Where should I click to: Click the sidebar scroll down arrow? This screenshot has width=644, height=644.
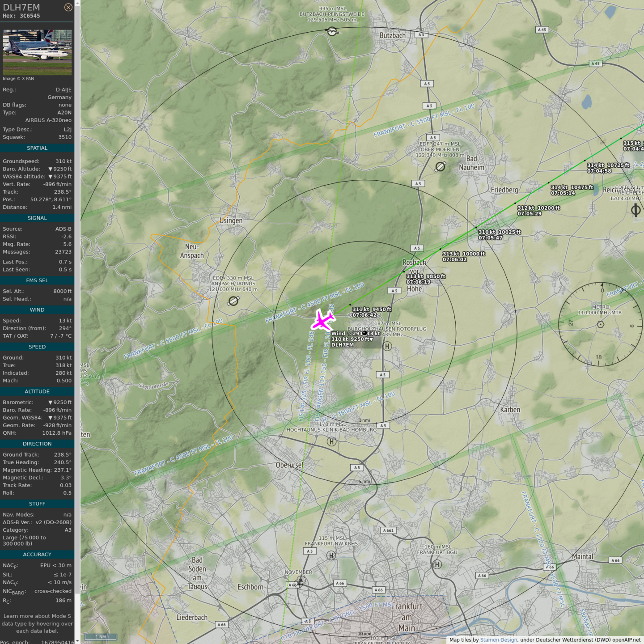point(77,641)
